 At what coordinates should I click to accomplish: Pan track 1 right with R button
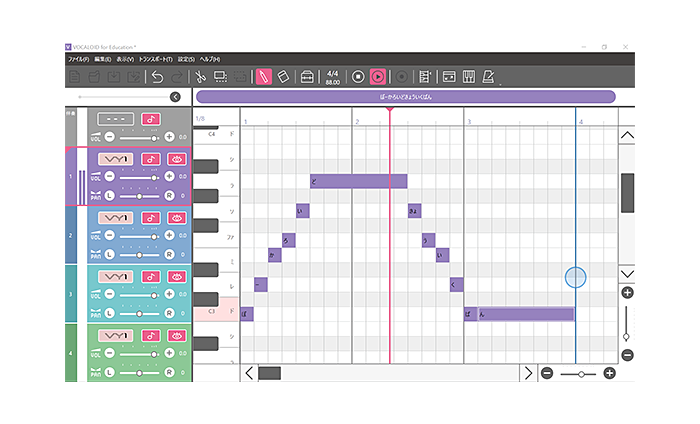click(169, 195)
